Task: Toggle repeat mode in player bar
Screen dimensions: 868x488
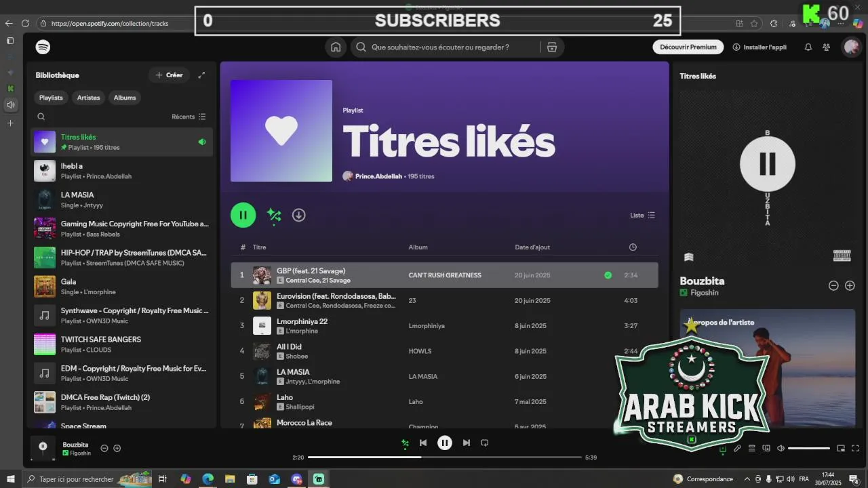Action: tap(484, 443)
